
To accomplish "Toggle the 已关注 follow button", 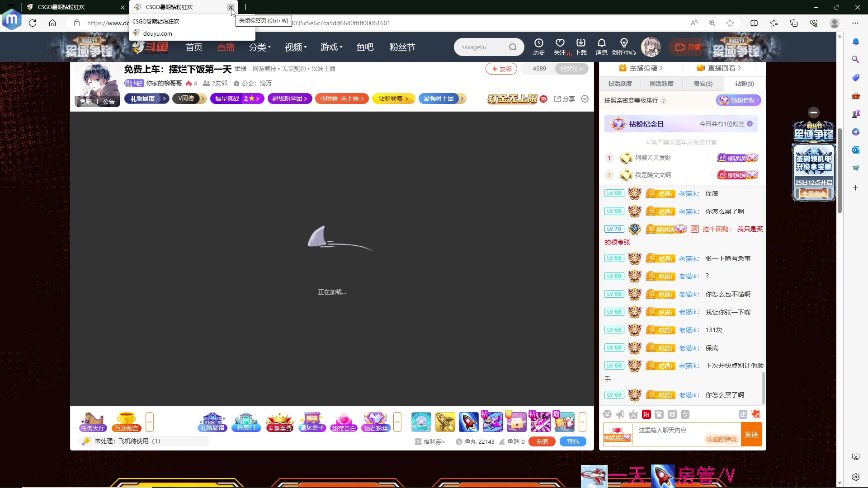I will tap(572, 69).
